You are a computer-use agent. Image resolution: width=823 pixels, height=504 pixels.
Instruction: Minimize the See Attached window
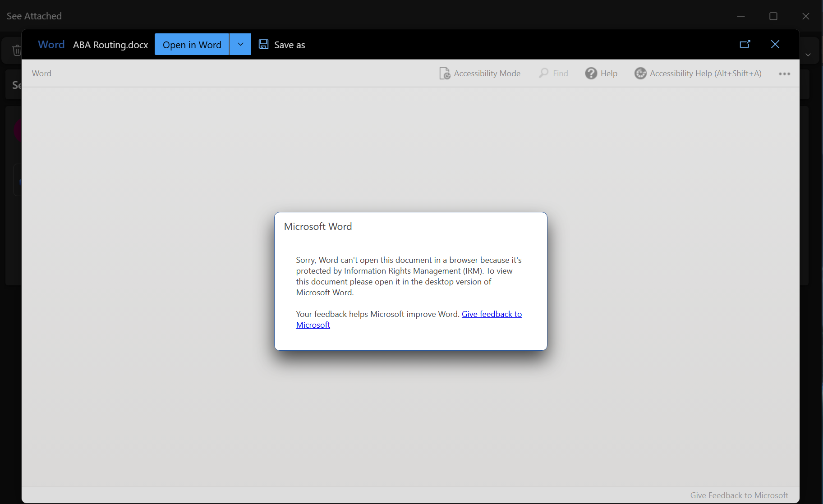click(x=741, y=16)
